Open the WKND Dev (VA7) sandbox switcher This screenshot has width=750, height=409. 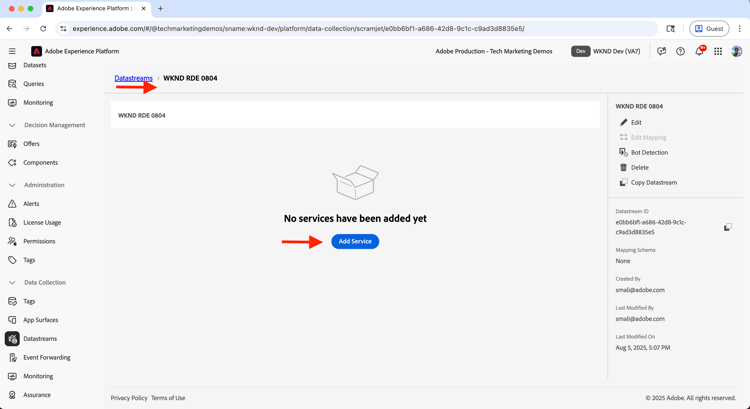[606, 51]
